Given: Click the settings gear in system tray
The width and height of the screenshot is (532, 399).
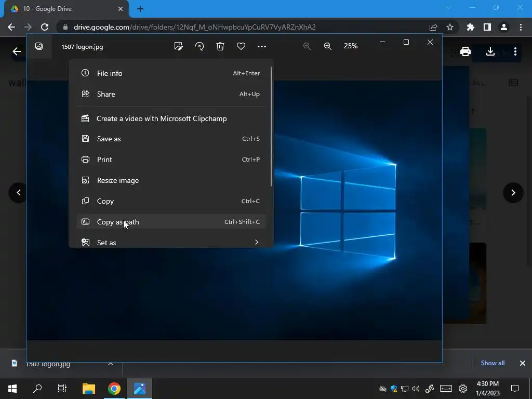Looking at the screenshot, I should pos(463,389).
